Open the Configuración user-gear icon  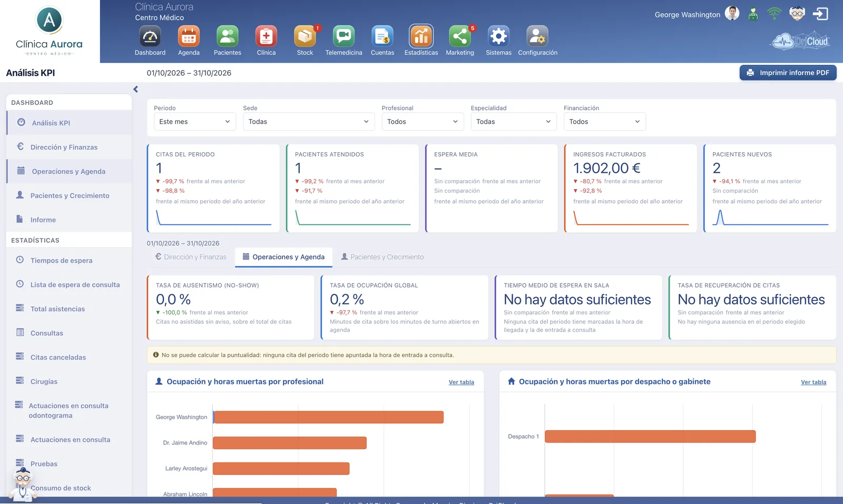pyautogui.click(x=537, y=36)
